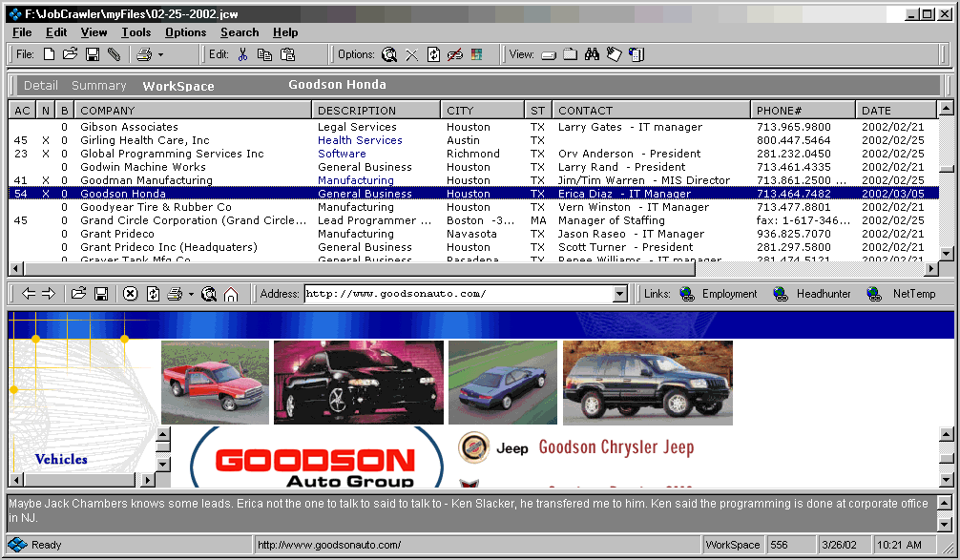Open the browser toolbar print dropdown arrow
Image resolution: width=960 pixels, height=560 pixels.
[x=191, y=295]
